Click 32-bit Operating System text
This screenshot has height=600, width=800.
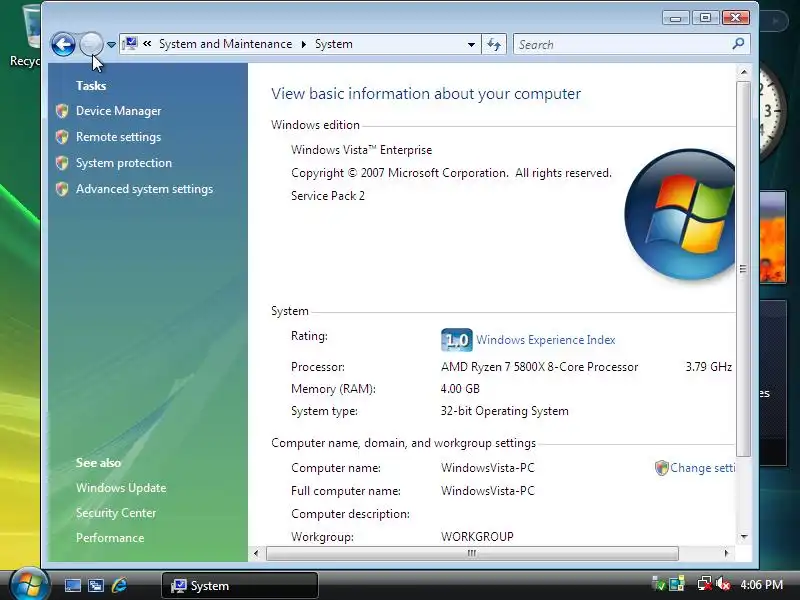pos(504,411)
